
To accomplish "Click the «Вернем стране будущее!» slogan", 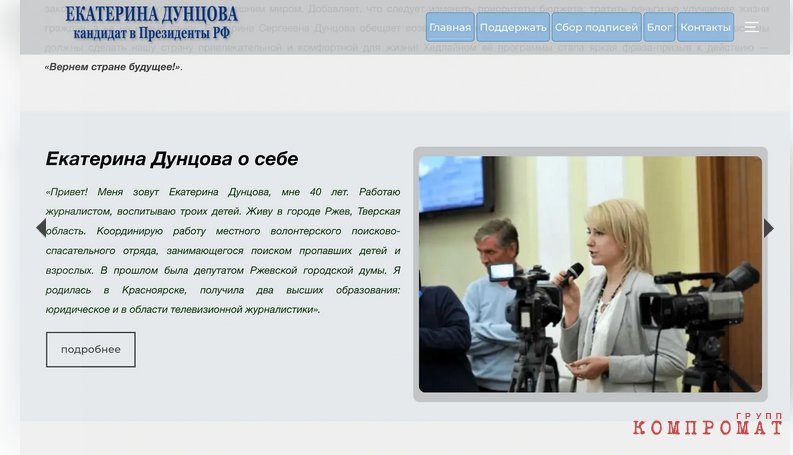I will 114,67.
